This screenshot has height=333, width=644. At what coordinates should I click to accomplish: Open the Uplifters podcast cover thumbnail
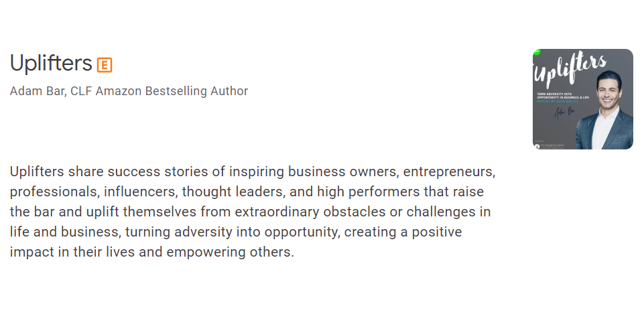click(x=582, y=98)
